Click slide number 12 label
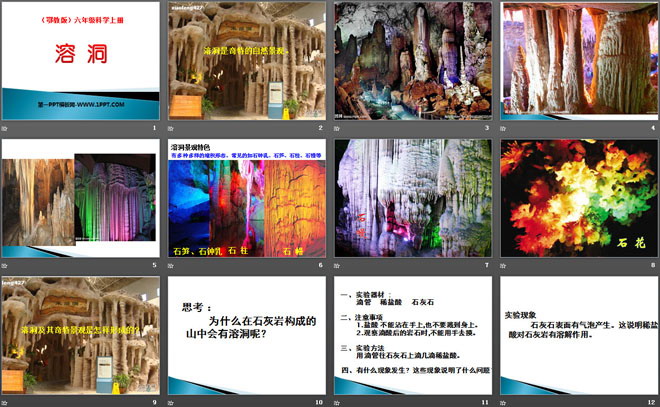 652,402
